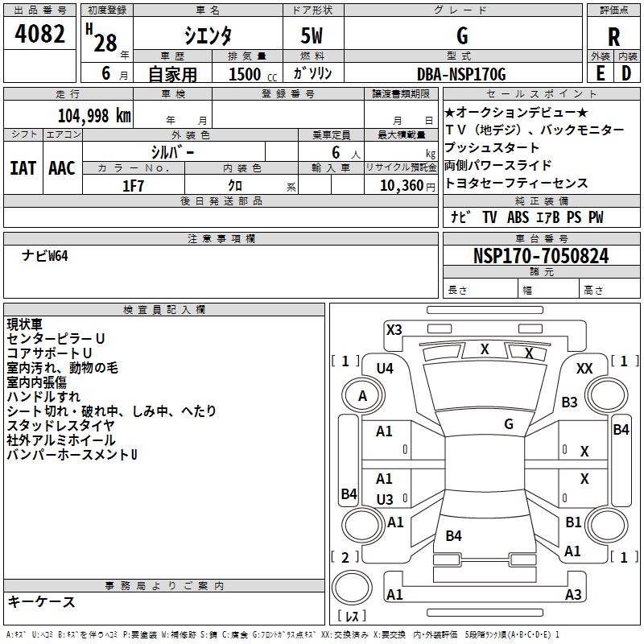Select the U3 dent marker on door
This screenshot has width=644, height=644.
[x=385, y=499]
